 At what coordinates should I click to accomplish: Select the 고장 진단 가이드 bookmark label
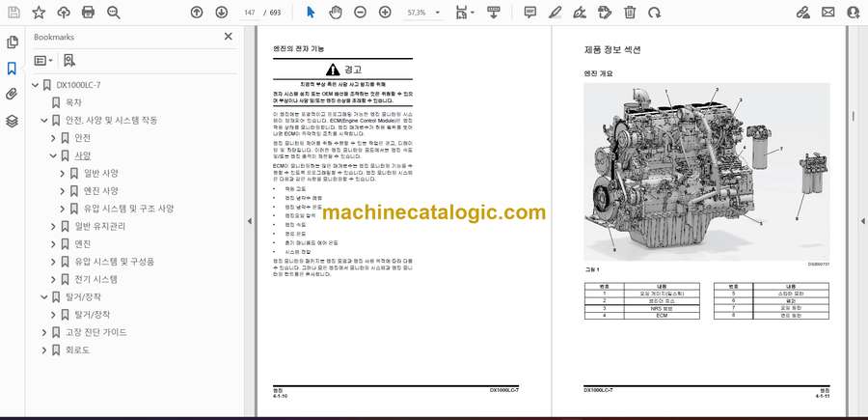96,332
